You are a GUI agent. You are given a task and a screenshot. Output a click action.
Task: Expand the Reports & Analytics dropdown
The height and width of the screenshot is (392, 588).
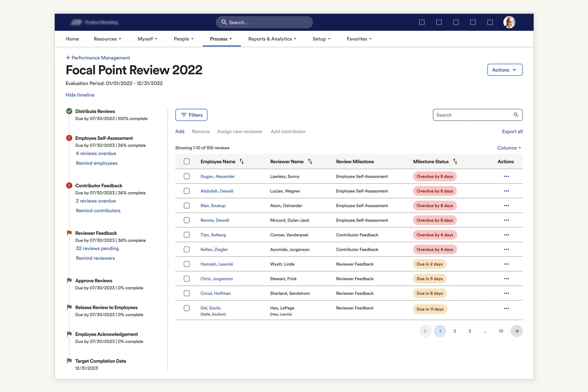click(272, 39)
